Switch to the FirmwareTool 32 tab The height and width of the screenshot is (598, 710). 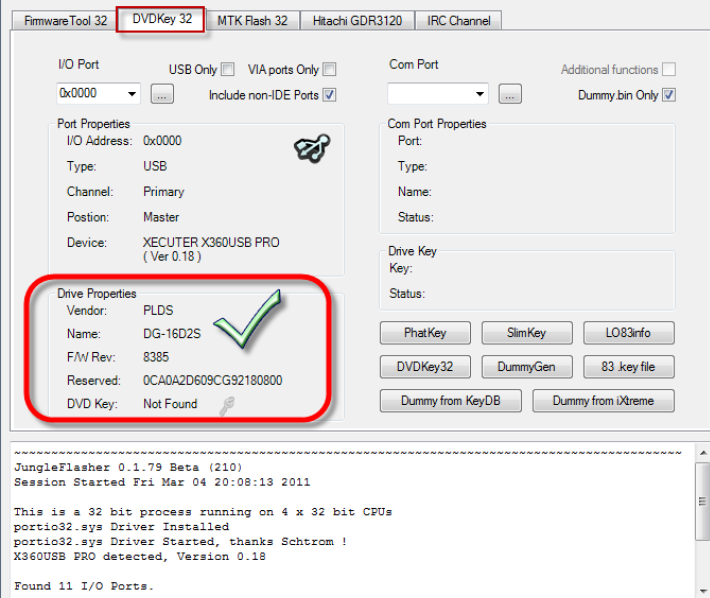point(66,21)
